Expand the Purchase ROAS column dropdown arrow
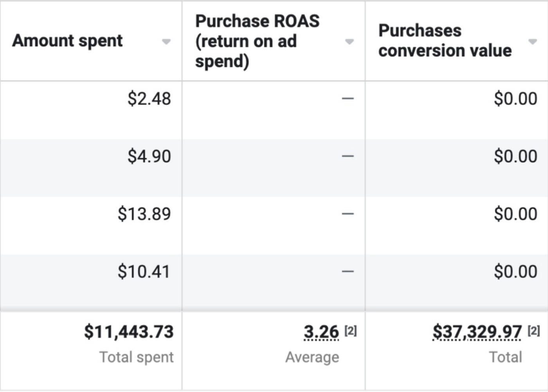Screen dimensions: 548x392 coord(349,41)
